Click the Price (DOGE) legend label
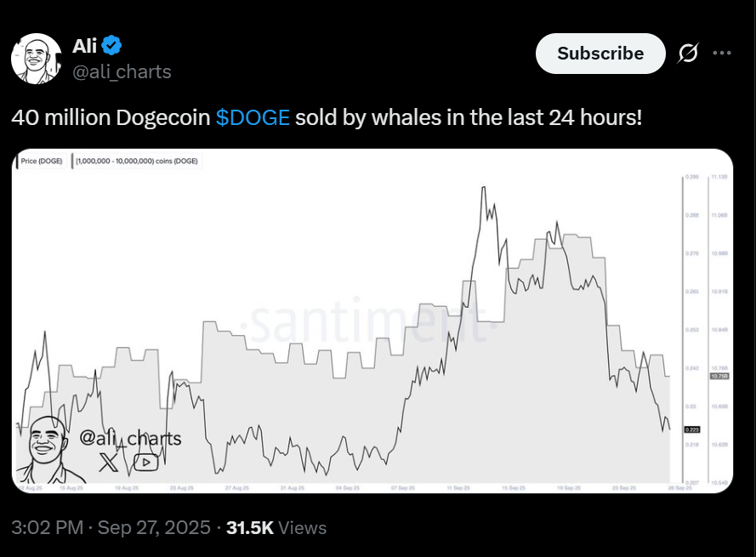The width and height of the screenshot is (756, 557). click(x=43, y=160)
